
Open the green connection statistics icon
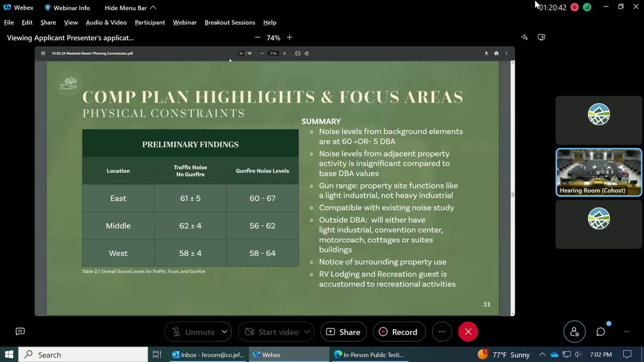pos(587,7)
